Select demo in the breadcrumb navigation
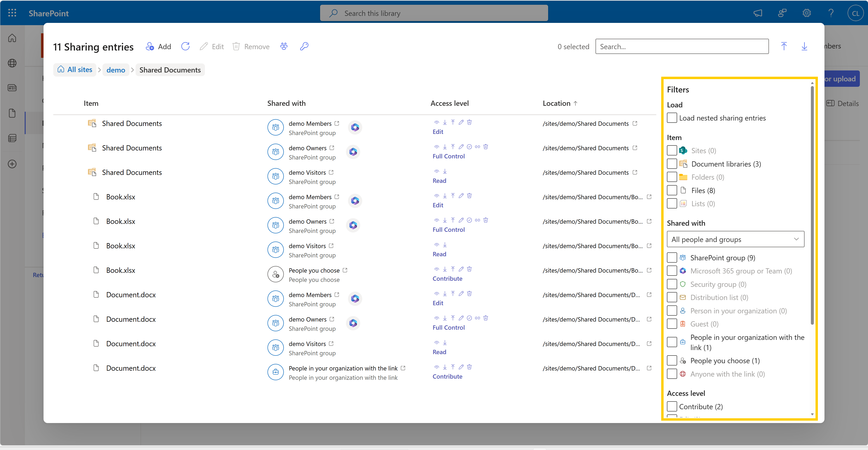This screenshot has width=868, height=450. click(116, 70)
